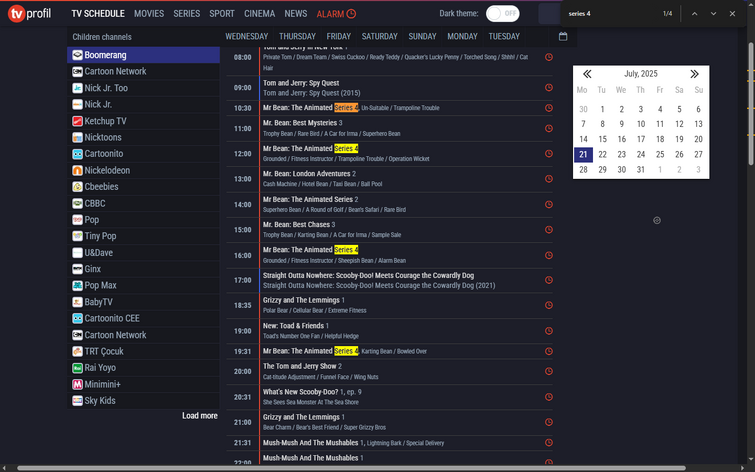Set alarm for 19:31 Mr Bean Animated Series
Image resolution: width=755 pixels, height=472 pixels.
pos(548,351)
